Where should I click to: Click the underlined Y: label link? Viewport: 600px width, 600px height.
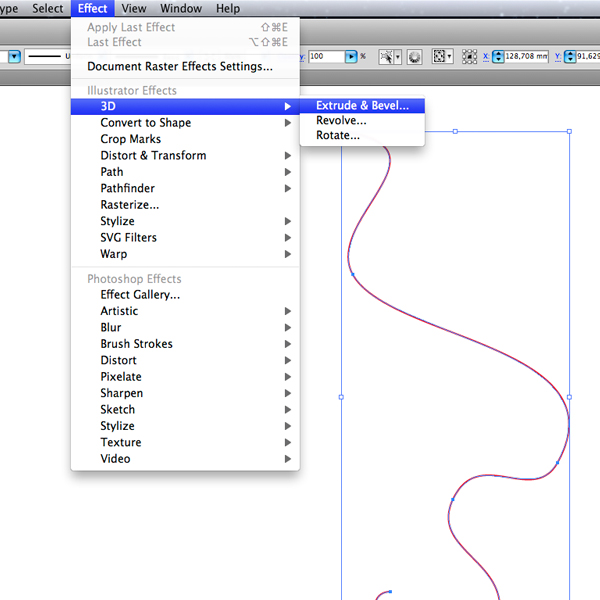click(558, 57)
